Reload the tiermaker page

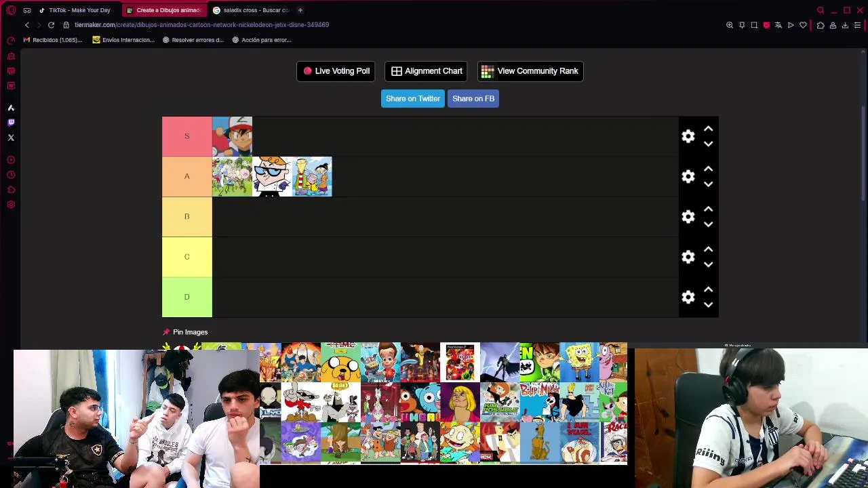51,25
